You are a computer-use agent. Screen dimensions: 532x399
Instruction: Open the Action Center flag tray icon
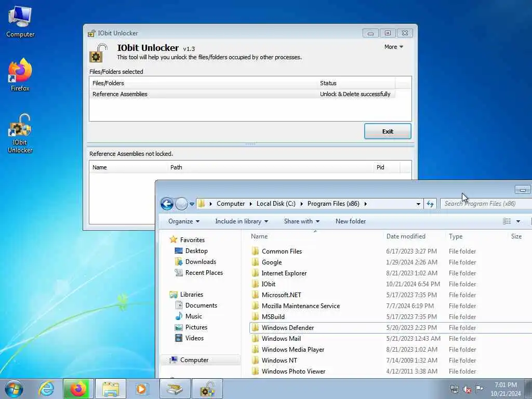[x=479, y=389]
